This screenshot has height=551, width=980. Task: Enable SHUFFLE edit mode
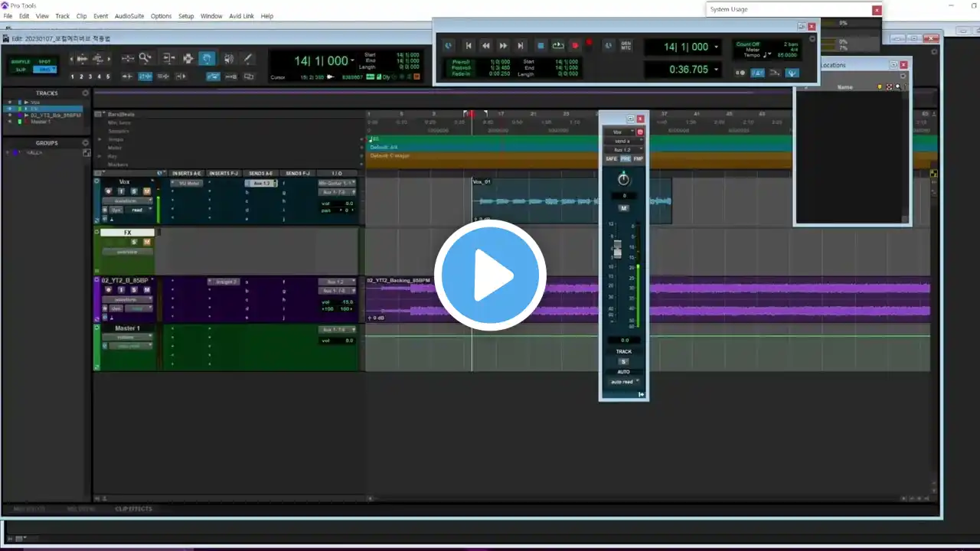21,61
